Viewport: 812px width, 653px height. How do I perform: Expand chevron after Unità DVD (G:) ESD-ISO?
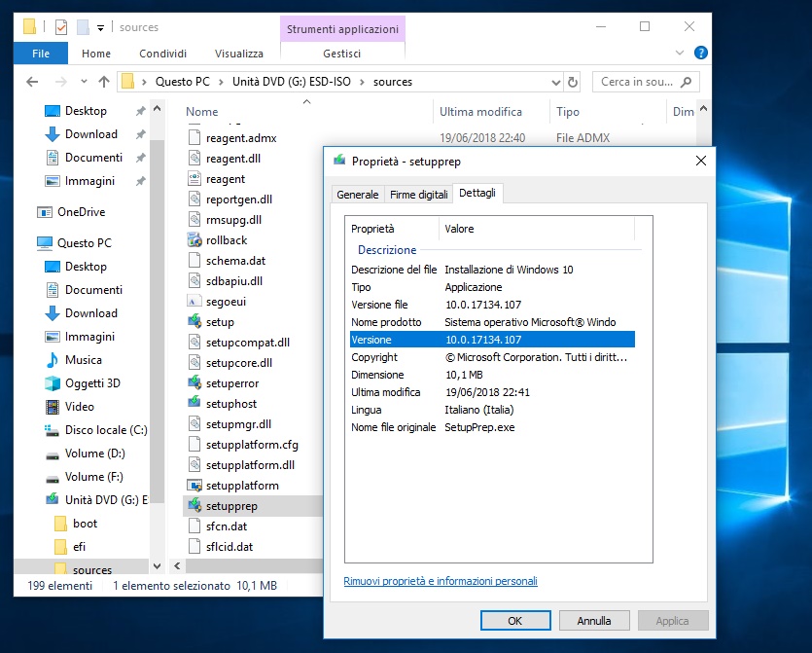point(362,82)
